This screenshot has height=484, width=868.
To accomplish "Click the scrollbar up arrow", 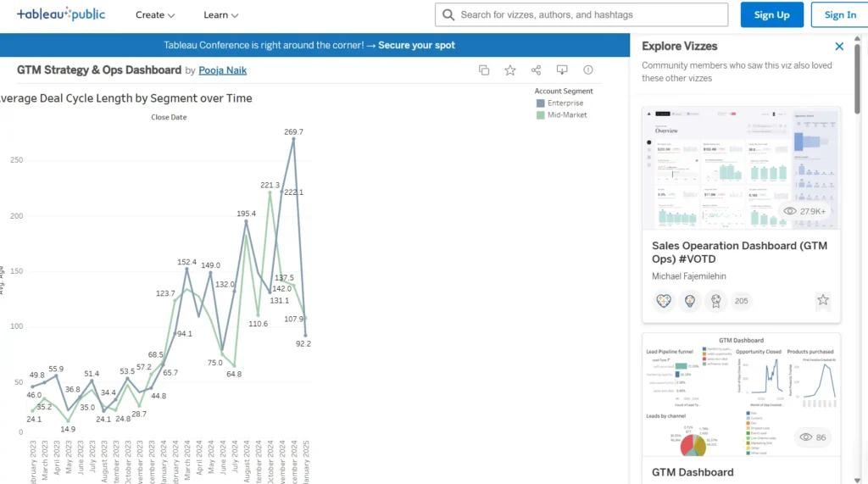I will tap(857, 38).
